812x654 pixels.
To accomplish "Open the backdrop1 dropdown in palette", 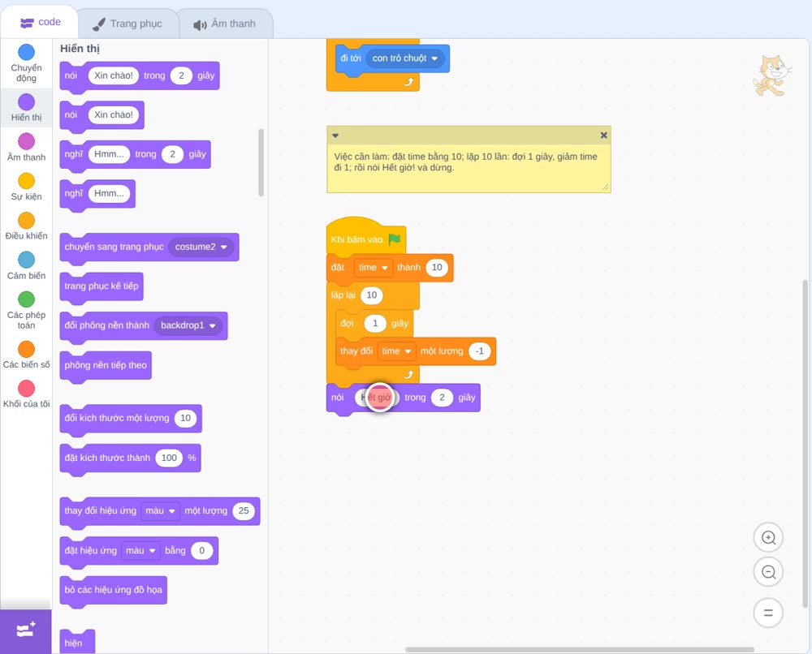I will 188,325.
